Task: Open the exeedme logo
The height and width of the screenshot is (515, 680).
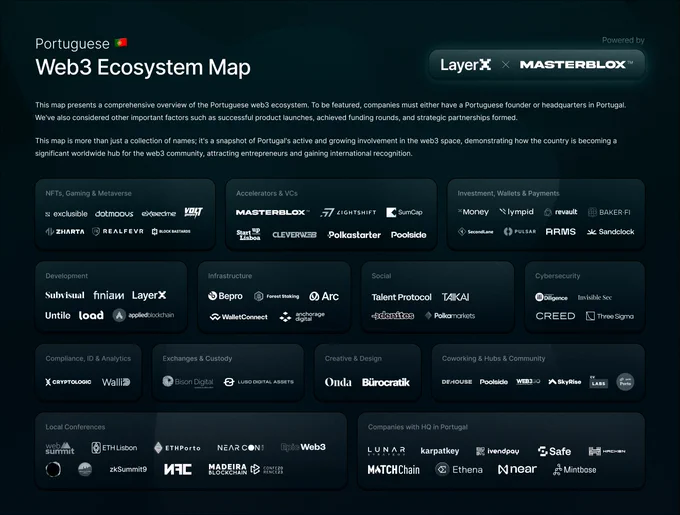Action: (x=159, y=214)
